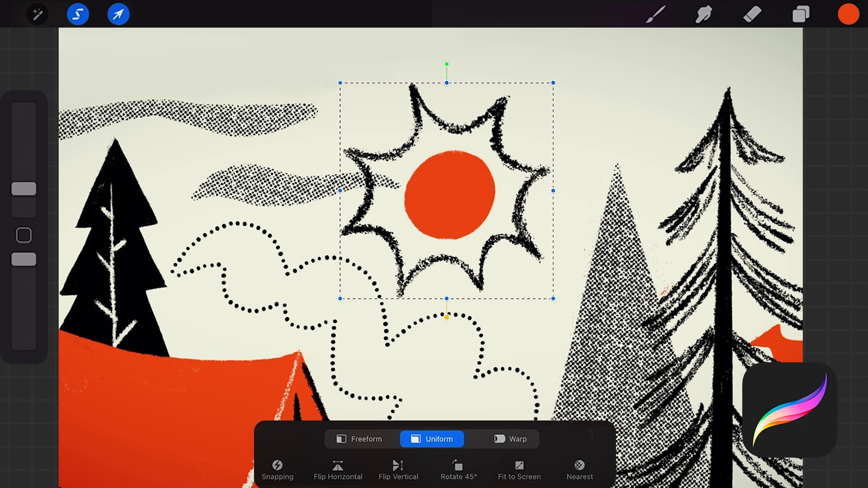Click the top-right transform corner handle

pyautogui.click(x=553, y=83)
